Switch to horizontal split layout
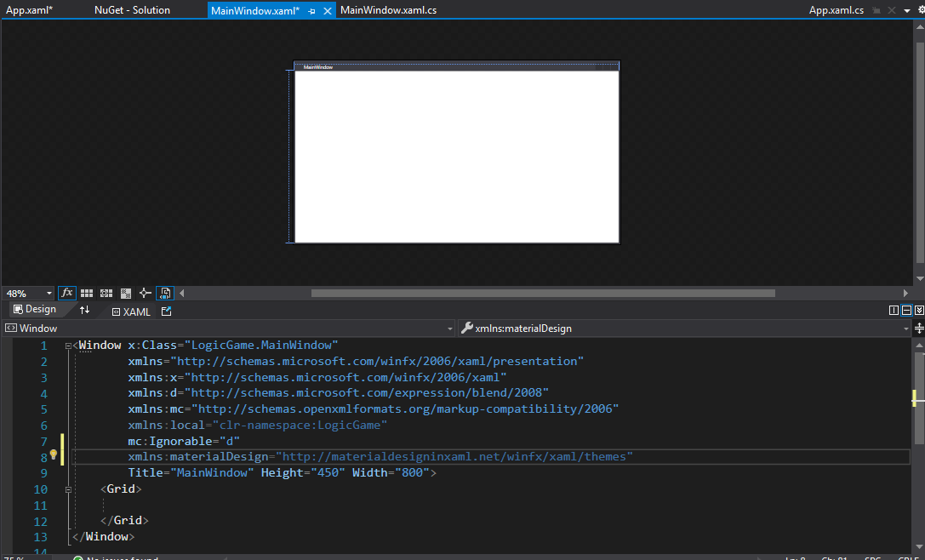Screen dimensions: 925x560 [906, 311]
